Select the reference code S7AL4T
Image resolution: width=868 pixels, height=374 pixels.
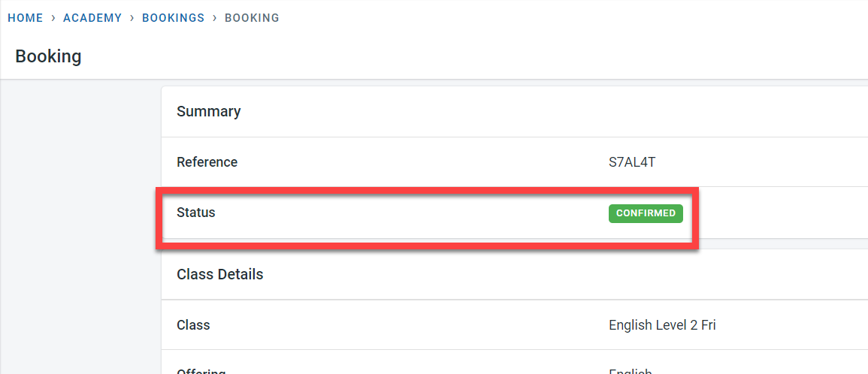pyautogui.click(x=627, y=162)
